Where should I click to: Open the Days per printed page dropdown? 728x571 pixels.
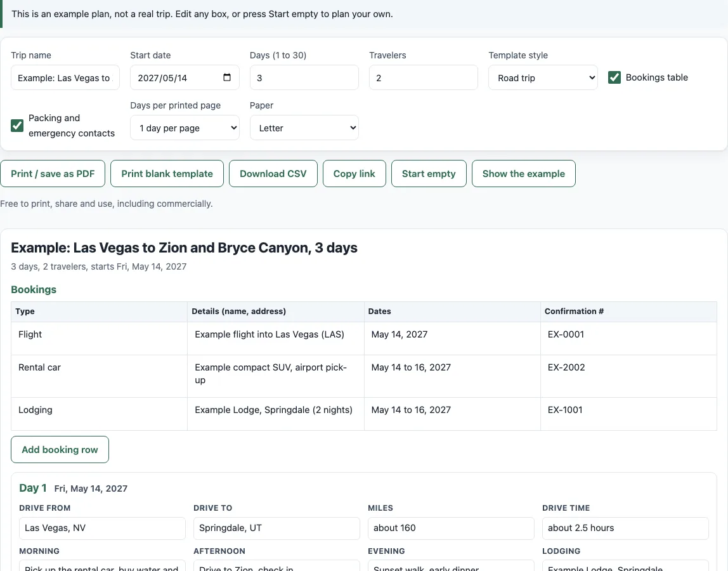tap(185, 128)
